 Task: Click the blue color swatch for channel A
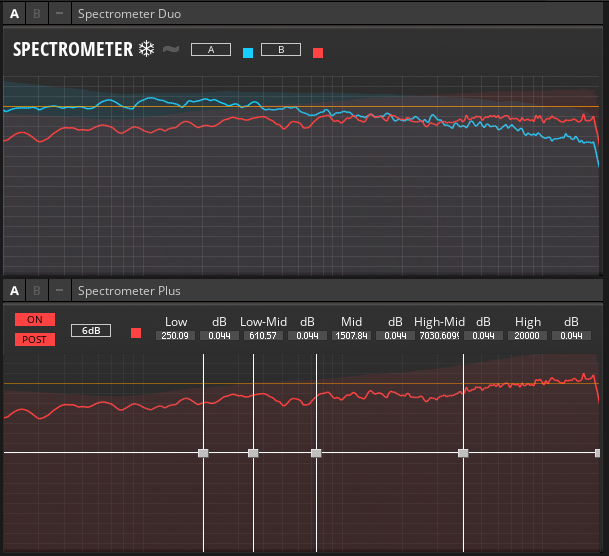click(x=248, y=53)
